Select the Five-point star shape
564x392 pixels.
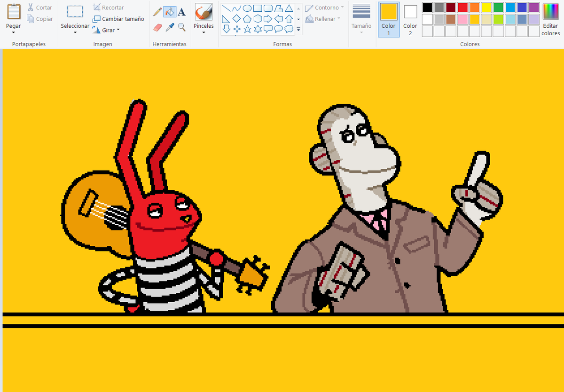[x=247, y=29]
